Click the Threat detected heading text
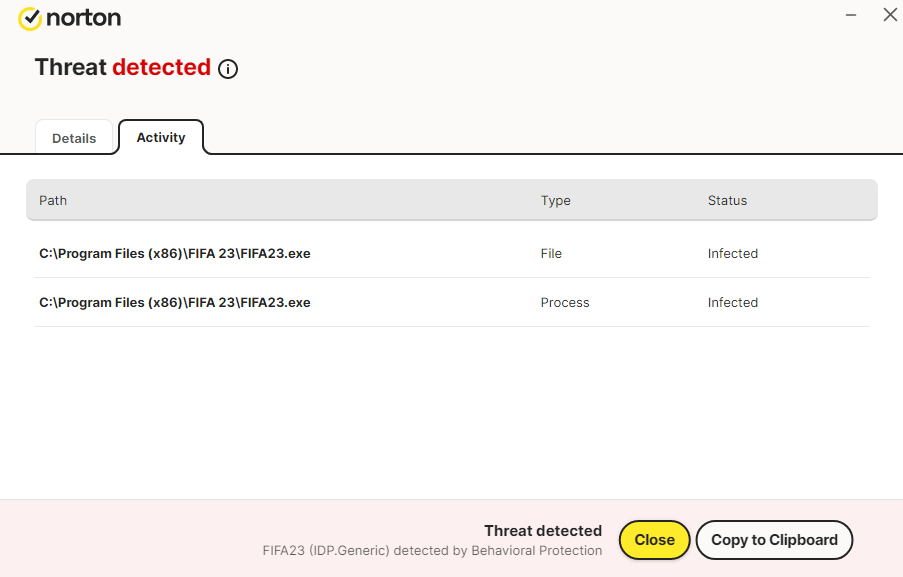 [122, 67]
